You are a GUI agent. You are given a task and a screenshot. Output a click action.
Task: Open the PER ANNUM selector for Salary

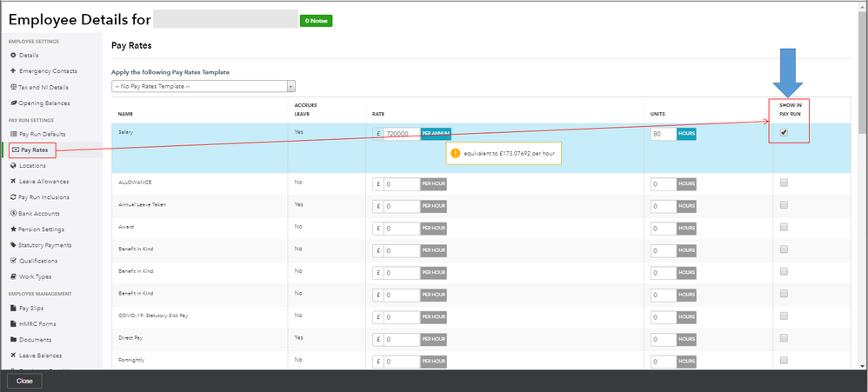point(436,134)
